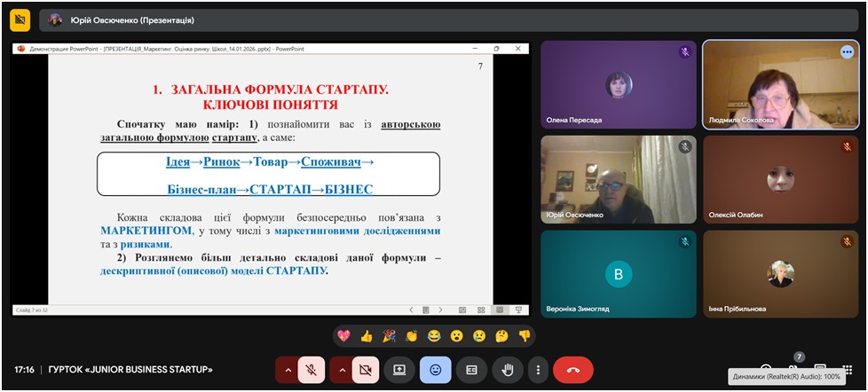Switch to slide sorter view in PowerPoint
The image size is (868, 392).
[481, 310]
